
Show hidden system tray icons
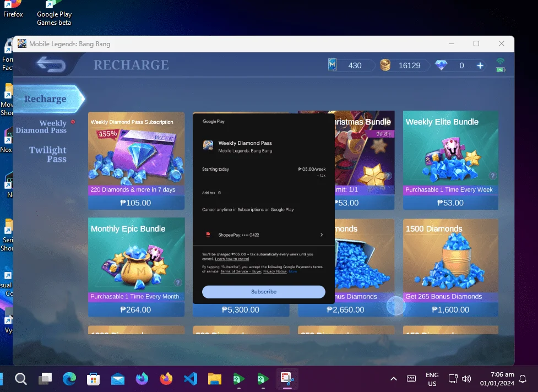click(x=394, y=379)
